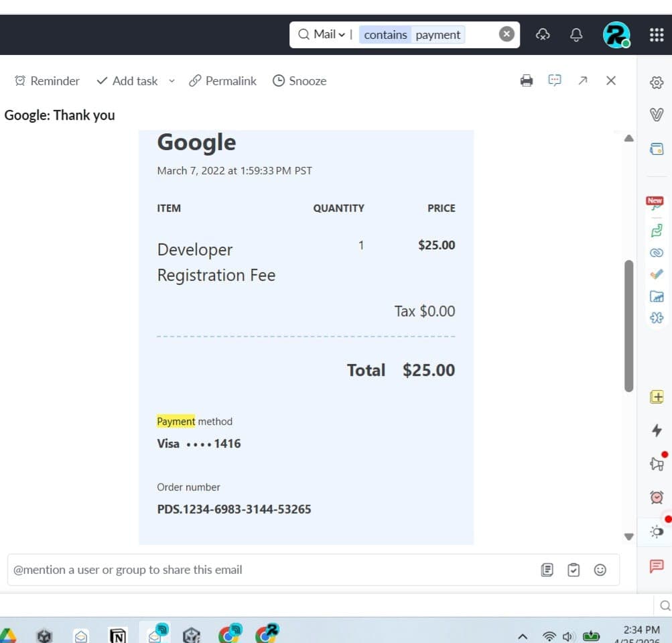Click the 'Tax $0.00' line
This screenshot has height=643, width=672.
click(x=425, y=311)
